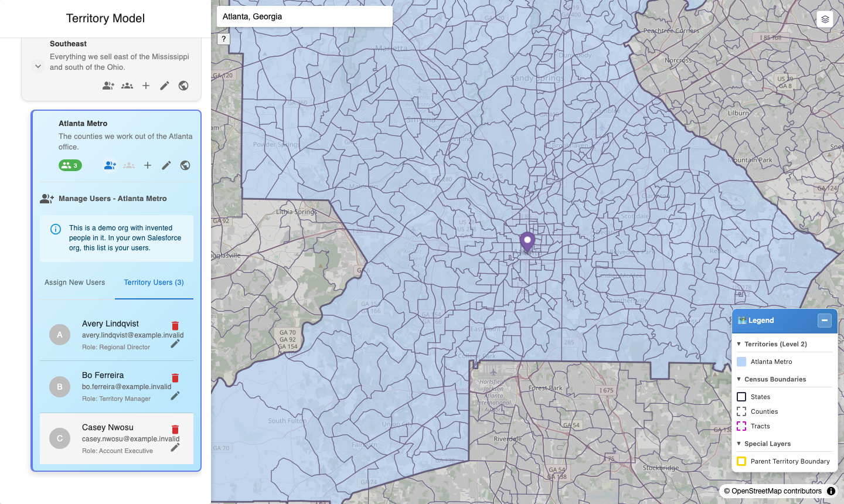
Task: Click Atlanta Metro's blue assign users icon
Action: (x=110, y=165)
